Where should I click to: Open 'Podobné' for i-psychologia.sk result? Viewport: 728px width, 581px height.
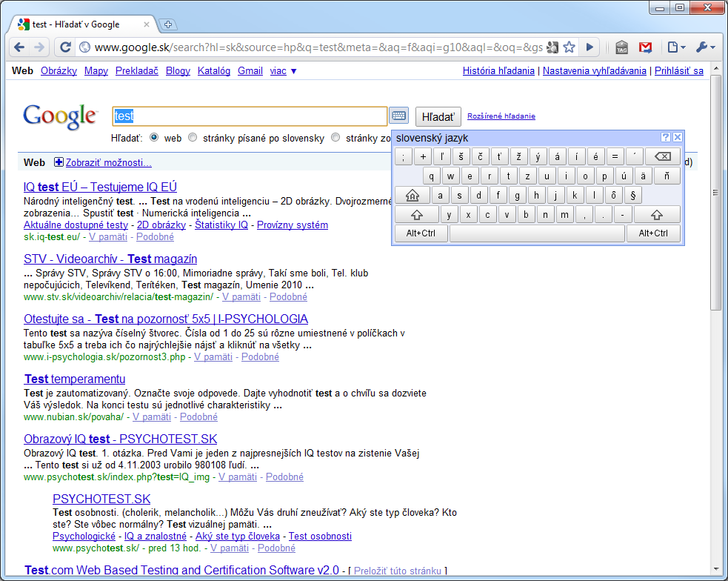pyautogui.click(x=260, y=357)
